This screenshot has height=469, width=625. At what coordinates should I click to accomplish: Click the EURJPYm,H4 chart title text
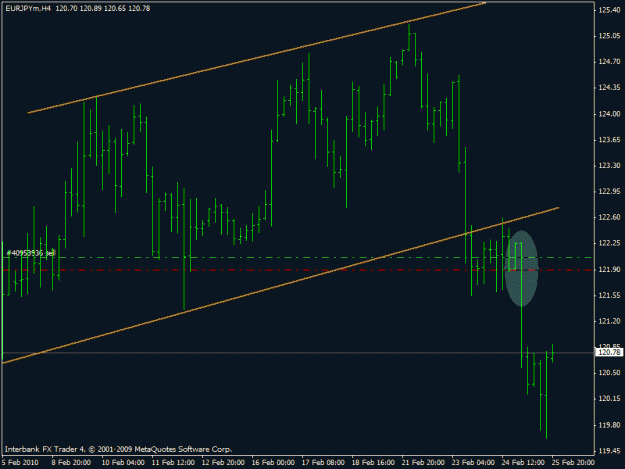point(28,8)
